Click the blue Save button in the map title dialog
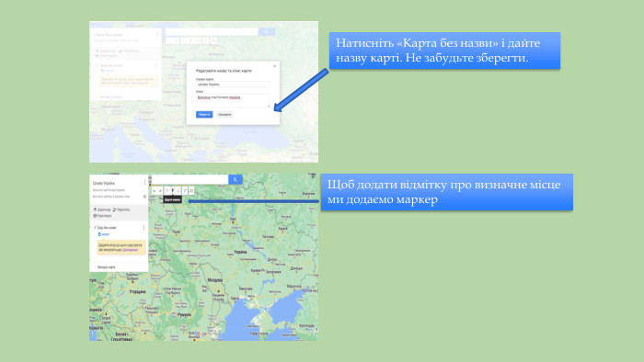Viewport: 644px width, 362px height. pos(204,114)
